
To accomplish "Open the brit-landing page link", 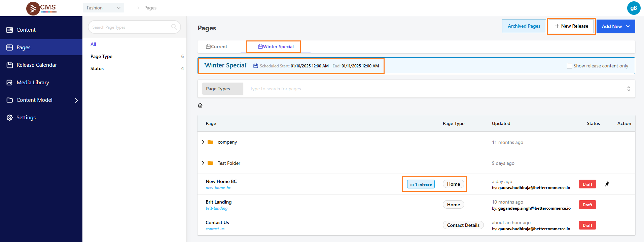I will (x=216, y=208).
